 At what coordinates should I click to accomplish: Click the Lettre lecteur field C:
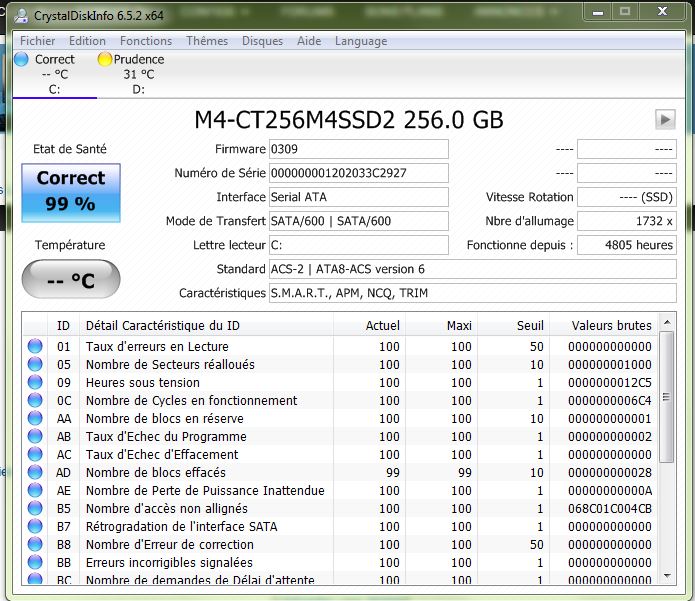tap(359, 245)
